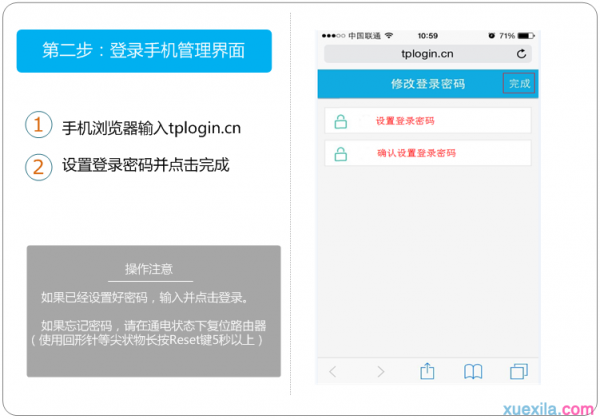Click the 71% battery percentage
600x419 pixels.
click(x=507, y=36)
